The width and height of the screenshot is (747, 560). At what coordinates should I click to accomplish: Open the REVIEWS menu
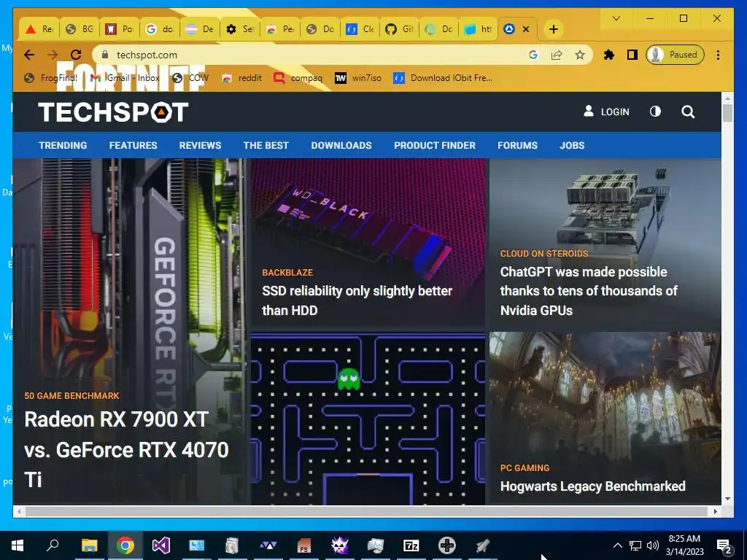(x=200, y=145)
